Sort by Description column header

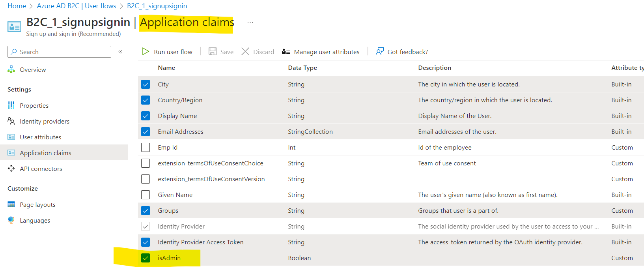(x=435, y=67)
